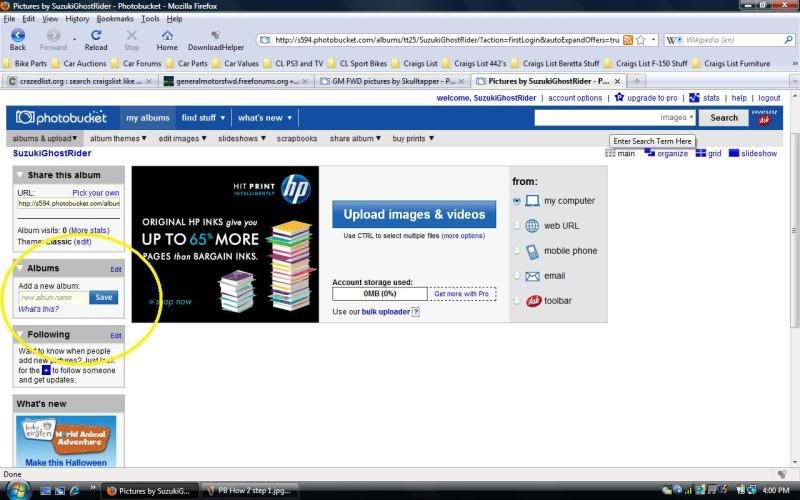Click the Reload page icon
The height and width of the screenshot is (500, 800).
(x=96, y=35)
